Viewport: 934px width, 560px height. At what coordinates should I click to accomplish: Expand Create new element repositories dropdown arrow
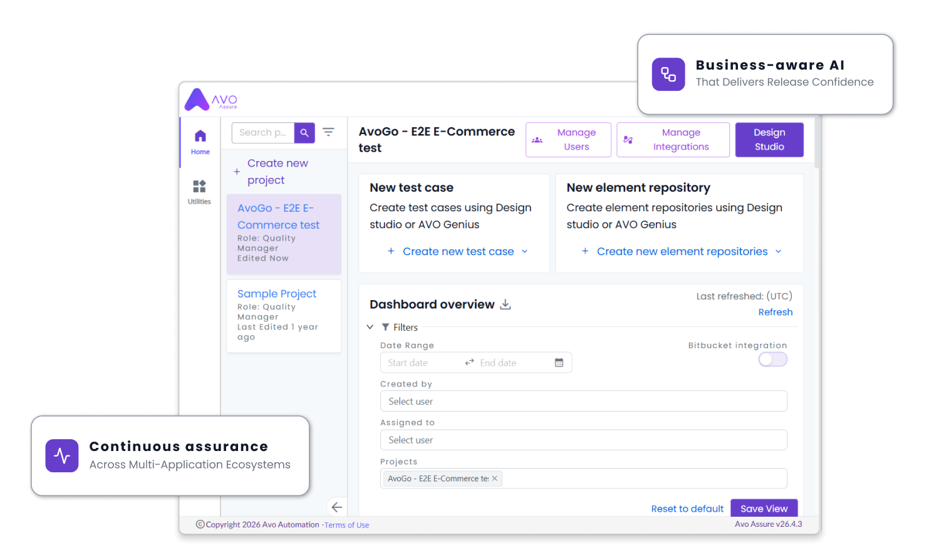(779, 252)
